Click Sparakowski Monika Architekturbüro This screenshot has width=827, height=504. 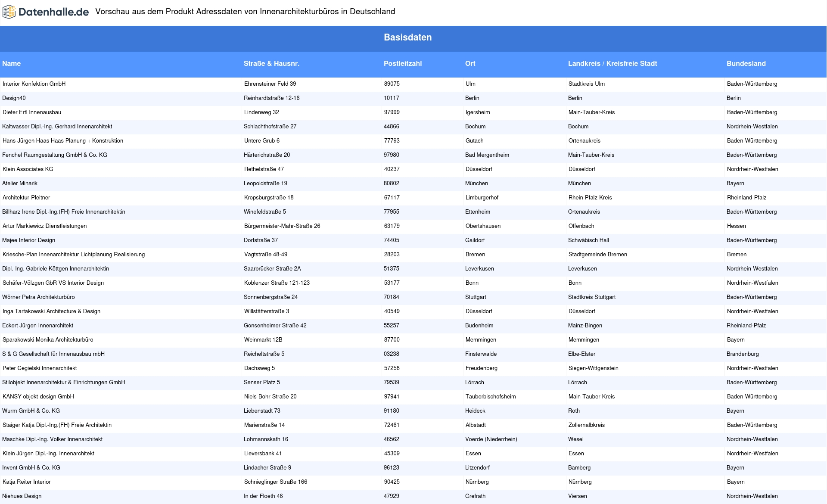point(48,340)
